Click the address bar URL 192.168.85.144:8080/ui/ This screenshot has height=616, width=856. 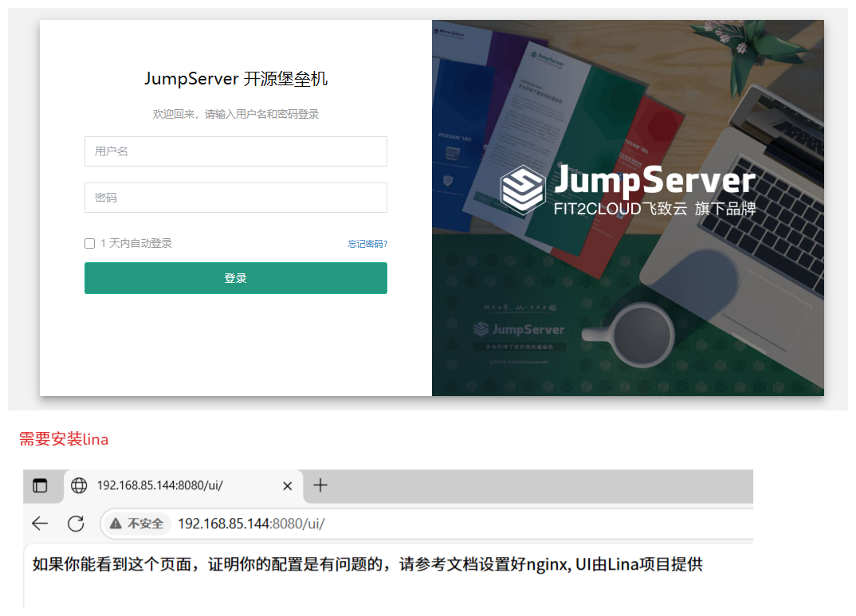pyautogui.click(x=251, y=524)
